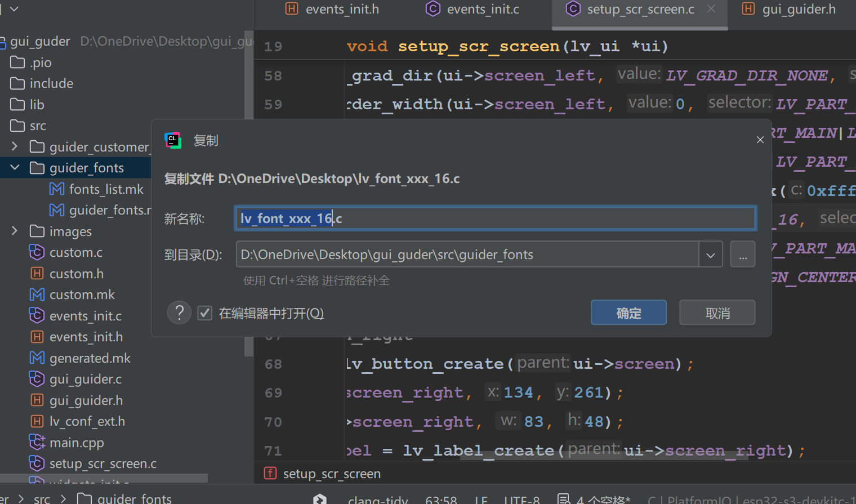Click the C file icon of custom.c
The width and height of the screenshot is (856, 504).
point(37,252)
